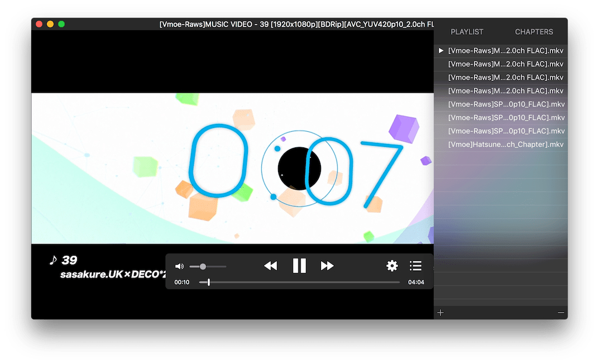Select the first [Vmoe-Raws]SP...0p10_FLAC].mkv entry
This screenshot has width=599, height=364.
[505, 104]
